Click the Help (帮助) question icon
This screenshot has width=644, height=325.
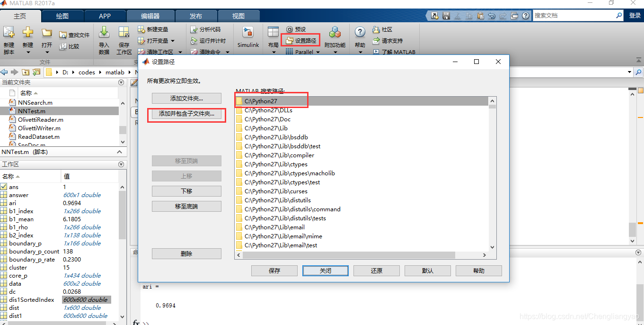[x=360, y=32]
